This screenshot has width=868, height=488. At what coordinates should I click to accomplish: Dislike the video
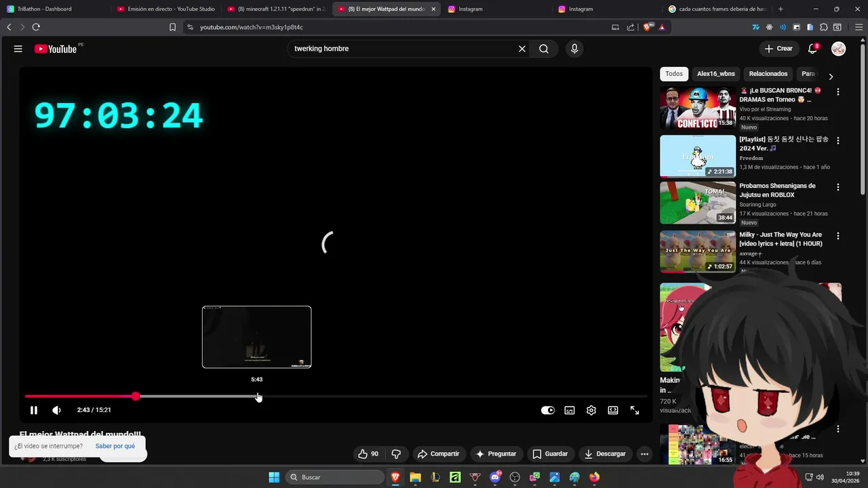(396, 454)
